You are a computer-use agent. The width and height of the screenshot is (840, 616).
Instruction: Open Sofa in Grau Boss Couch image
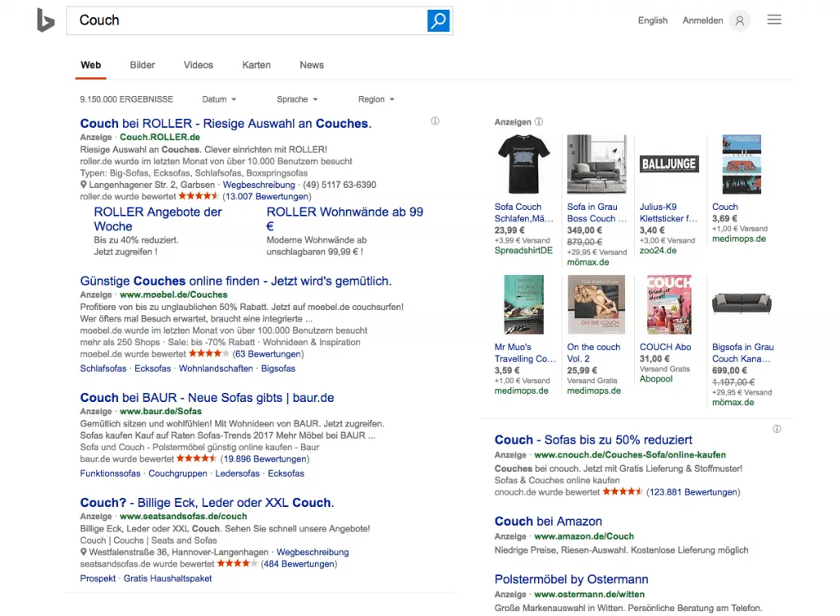pyautogui.click(x=596, y=164)
